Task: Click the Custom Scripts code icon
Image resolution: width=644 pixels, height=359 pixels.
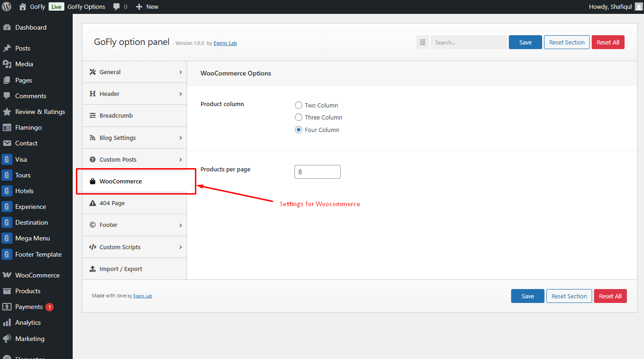Action: (93, 247)
